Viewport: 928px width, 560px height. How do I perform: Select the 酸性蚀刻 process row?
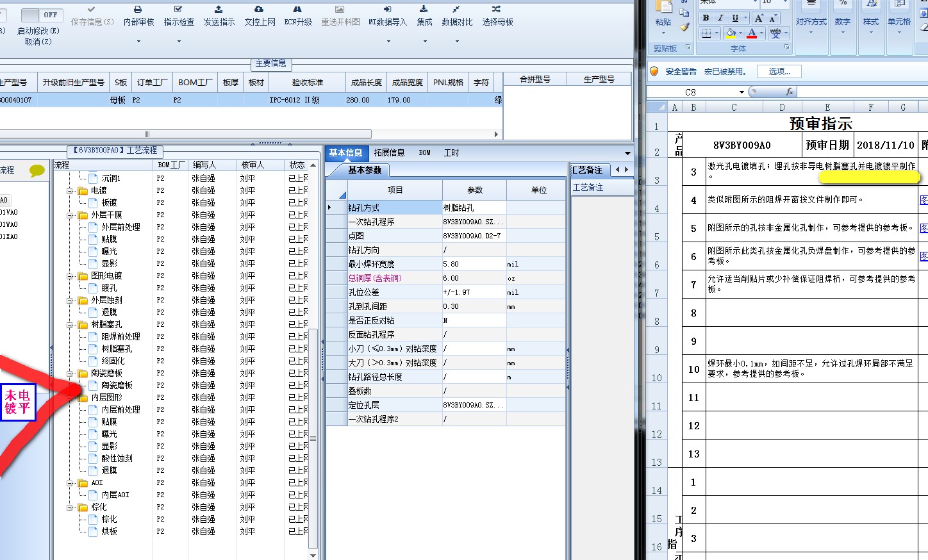tap(117, 458)
